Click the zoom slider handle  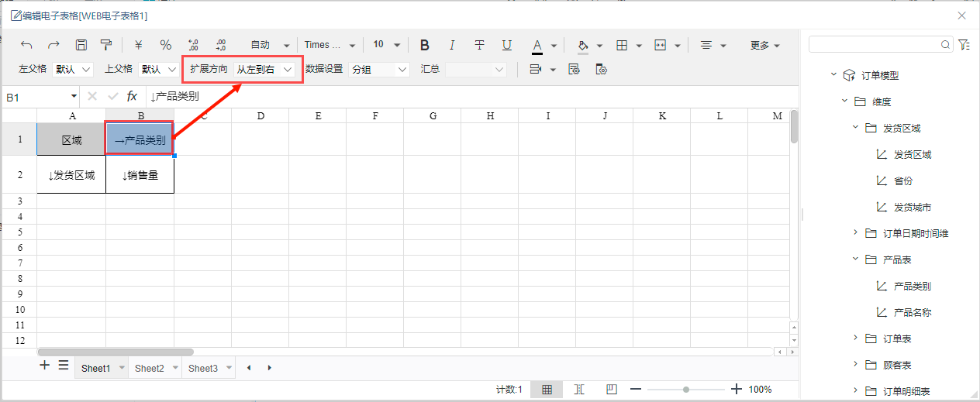pyautogui.click(x=686, y=390)
